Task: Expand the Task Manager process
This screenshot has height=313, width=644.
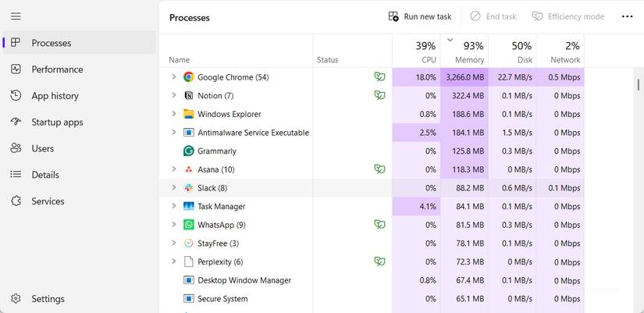Action: click(174, 206)
